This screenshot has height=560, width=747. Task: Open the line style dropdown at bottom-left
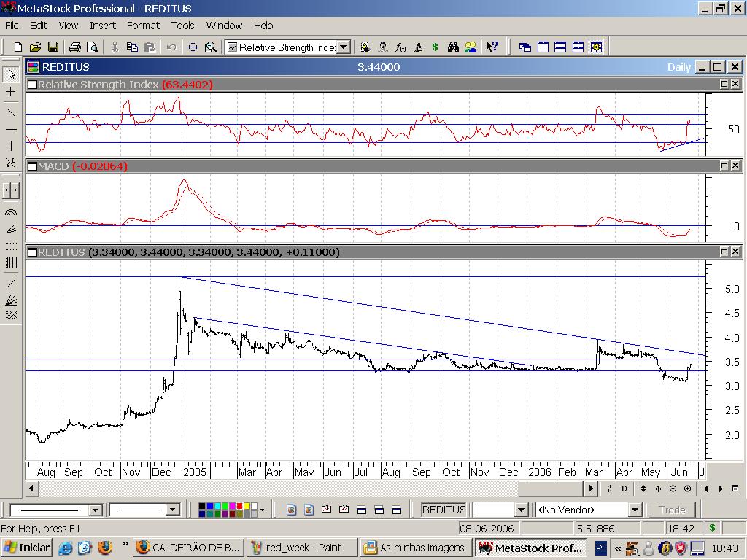click(x=95, y=510)
